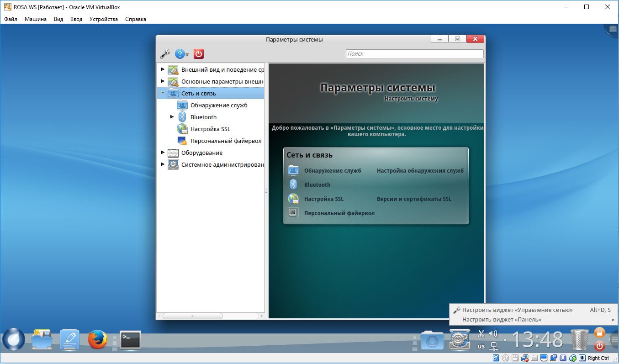Click the Right Ctrl host key indicator
619x364 pixels.
(x=598, y=358)
